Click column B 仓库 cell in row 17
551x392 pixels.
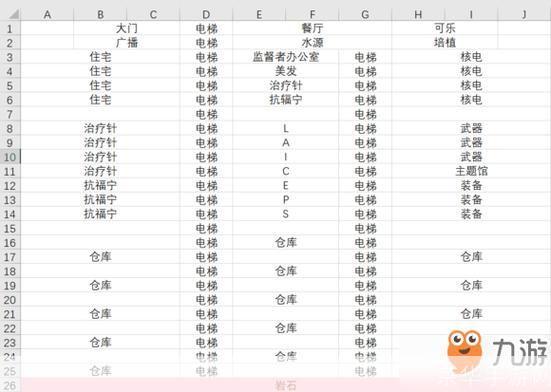100,257
